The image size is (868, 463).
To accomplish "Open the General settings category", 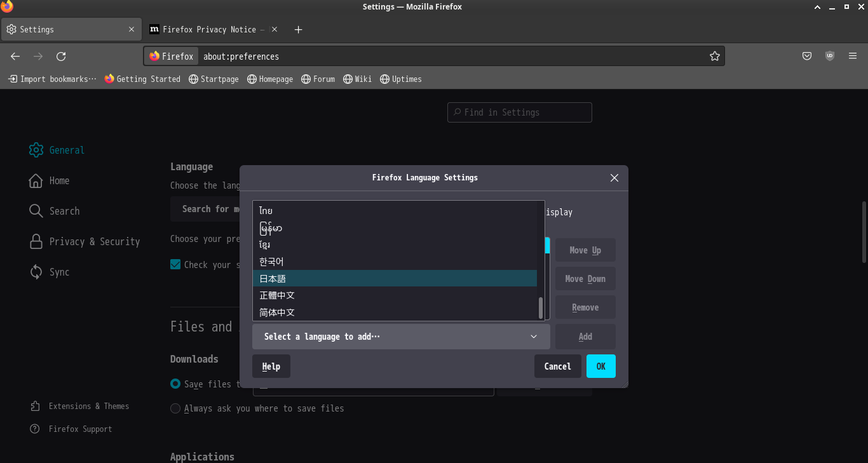I will (x=57, y=150).
